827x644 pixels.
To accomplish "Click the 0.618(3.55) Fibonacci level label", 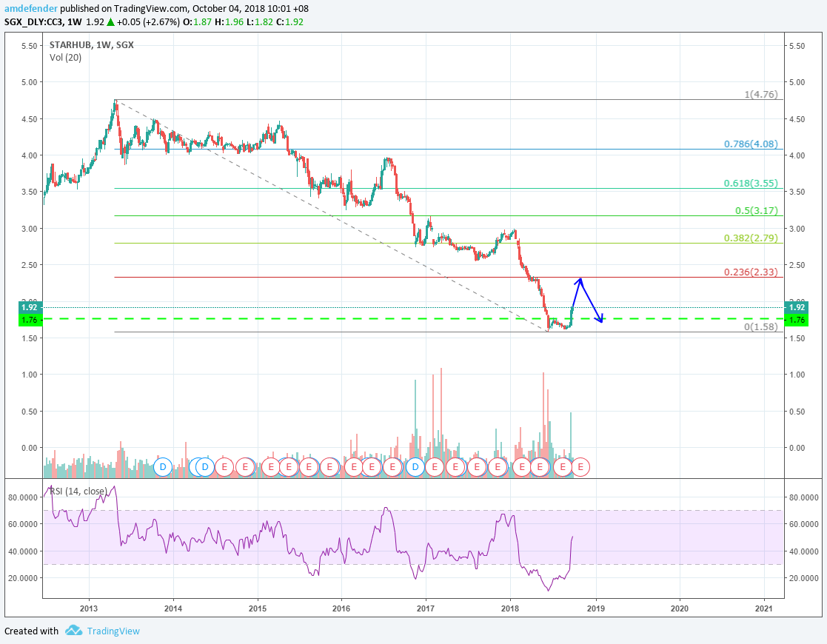I will pyautogui.click(x=751, y=183).
